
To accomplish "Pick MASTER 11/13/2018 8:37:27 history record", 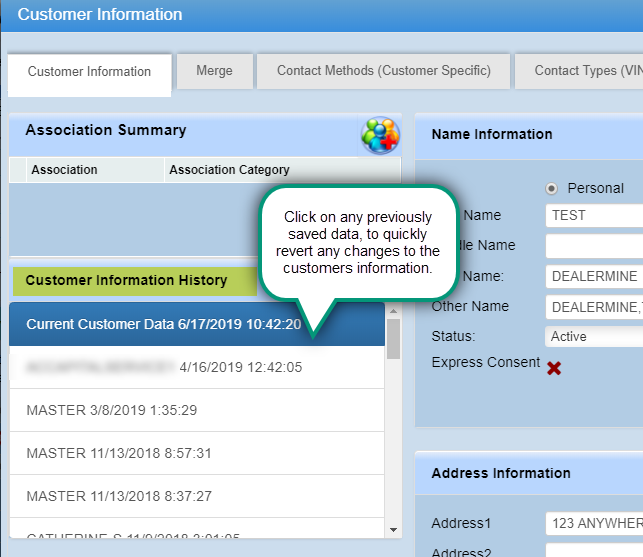I will tap(119, 496).
